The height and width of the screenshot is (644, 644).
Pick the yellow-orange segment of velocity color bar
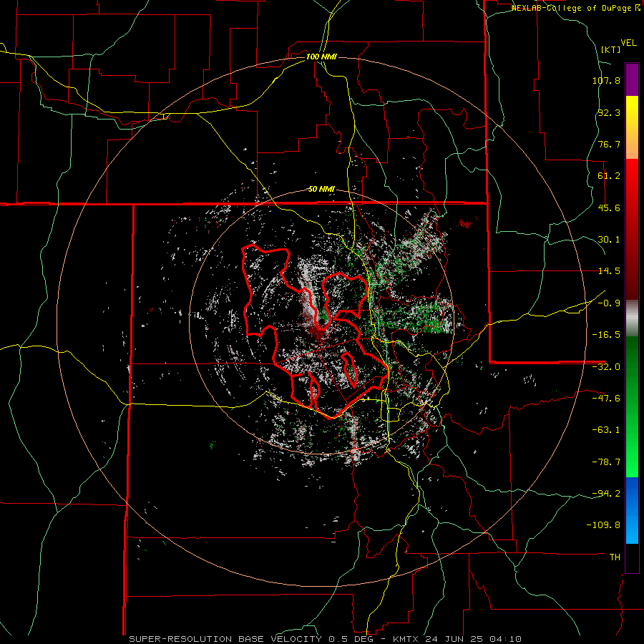(x=632, y=127)
